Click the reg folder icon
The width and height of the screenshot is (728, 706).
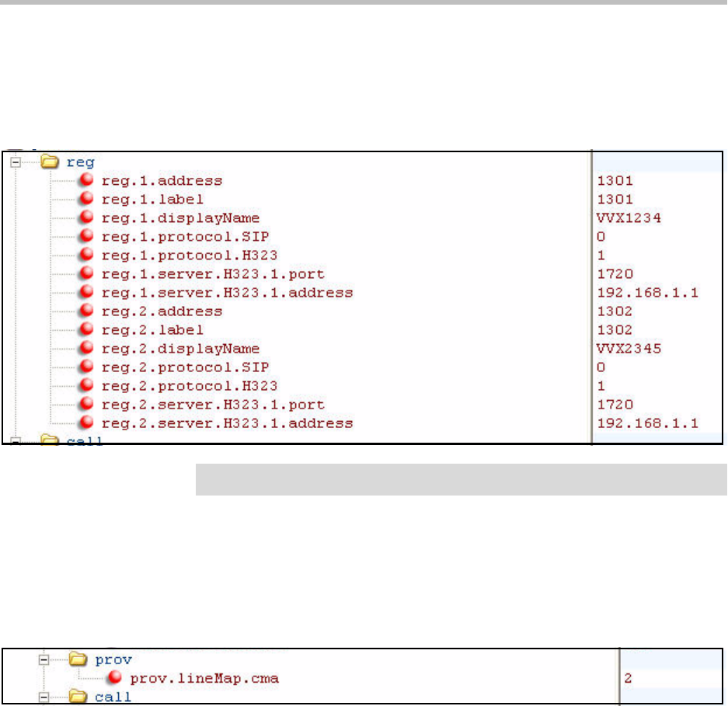click(51, 162)
